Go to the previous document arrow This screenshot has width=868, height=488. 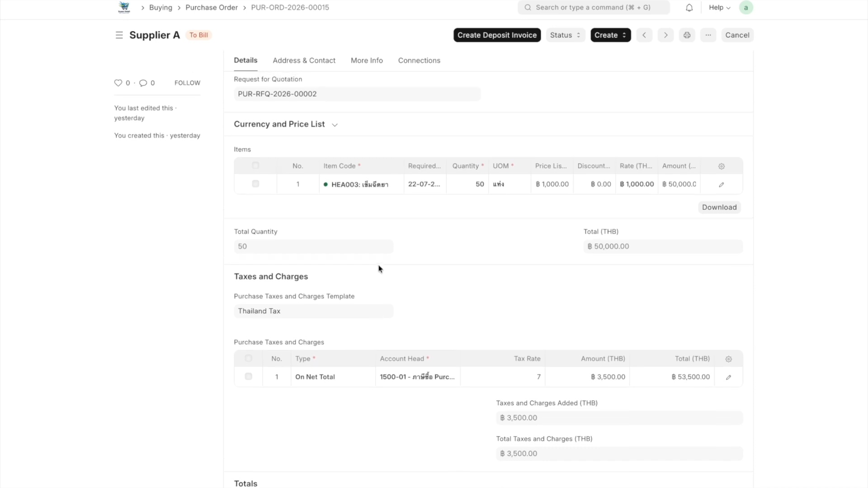click(644, 35)
